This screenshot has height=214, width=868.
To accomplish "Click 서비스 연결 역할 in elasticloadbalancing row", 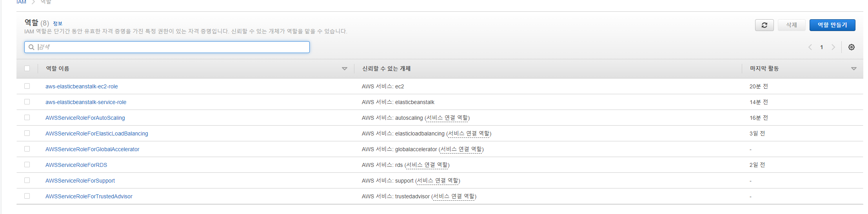I will pyautogui.click(x=469, y=134).
